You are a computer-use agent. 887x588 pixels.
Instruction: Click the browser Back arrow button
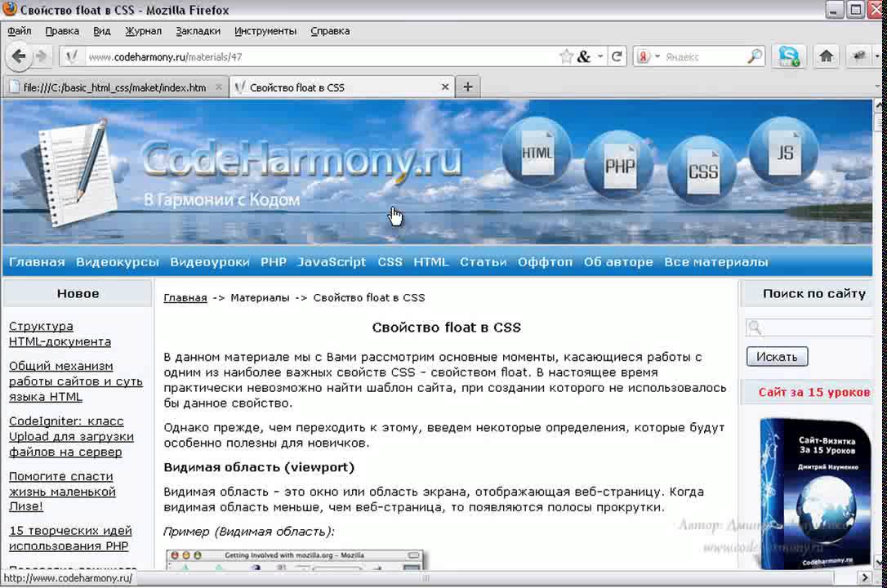[x=19, y=56]
